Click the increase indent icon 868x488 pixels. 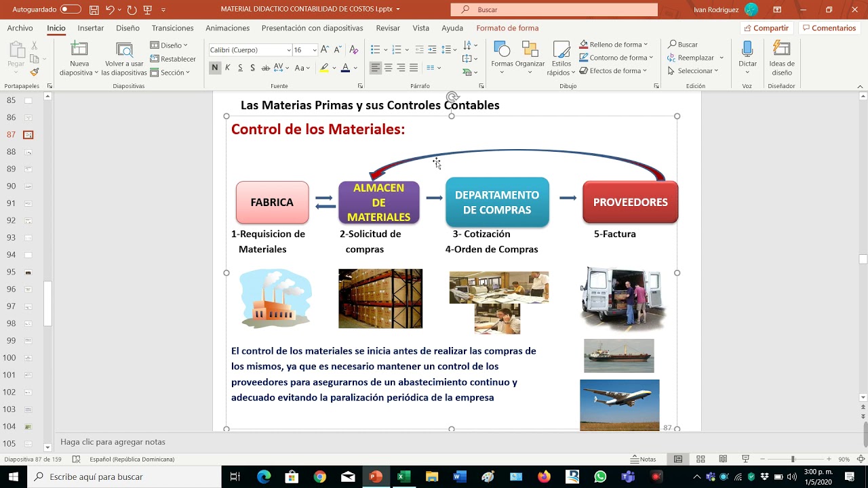point(432,49)
